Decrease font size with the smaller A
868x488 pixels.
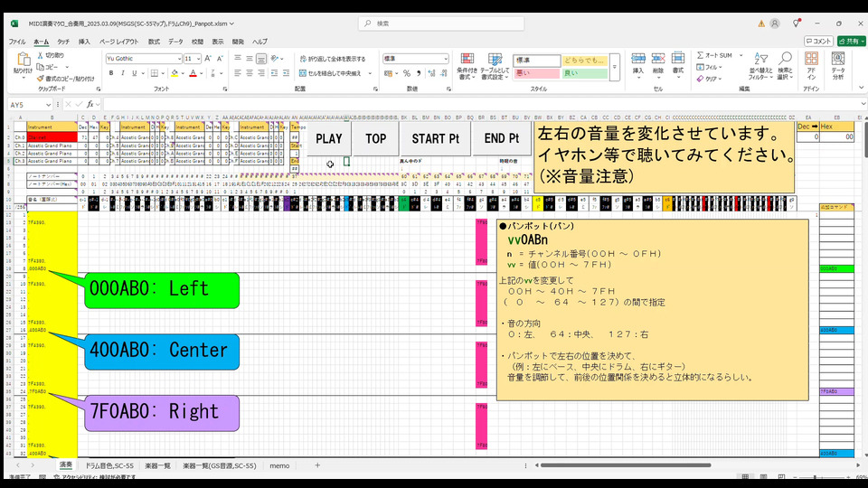point(220,58)
